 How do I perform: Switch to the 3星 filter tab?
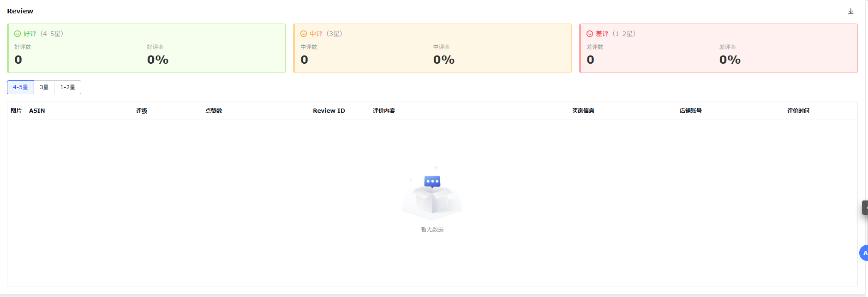tap(44, 87)
